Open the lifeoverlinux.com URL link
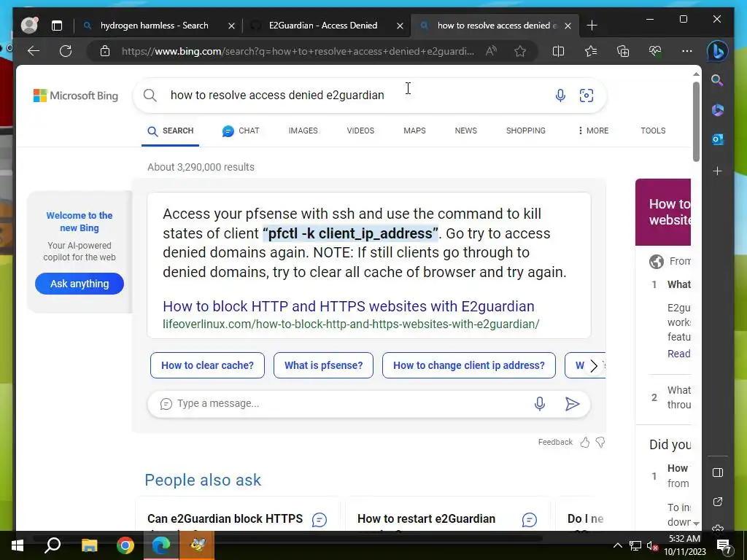 (x=351, y=324)
